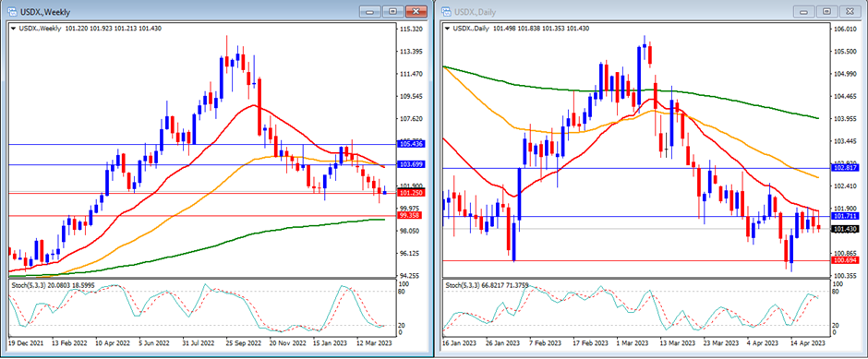Close the USDX Weekly chart window
Image resolution: width=868 pixels, height=359 pixels.
(416, 12)
